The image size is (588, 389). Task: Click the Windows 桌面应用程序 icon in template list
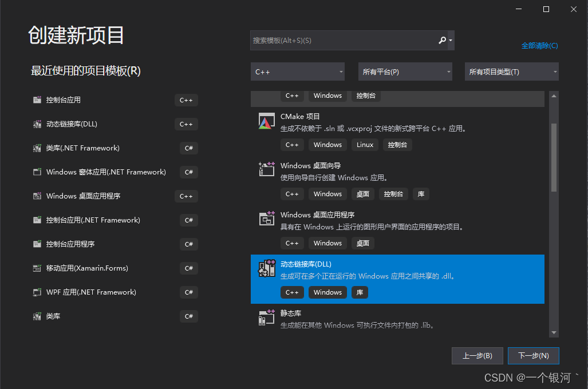point(267,219)
